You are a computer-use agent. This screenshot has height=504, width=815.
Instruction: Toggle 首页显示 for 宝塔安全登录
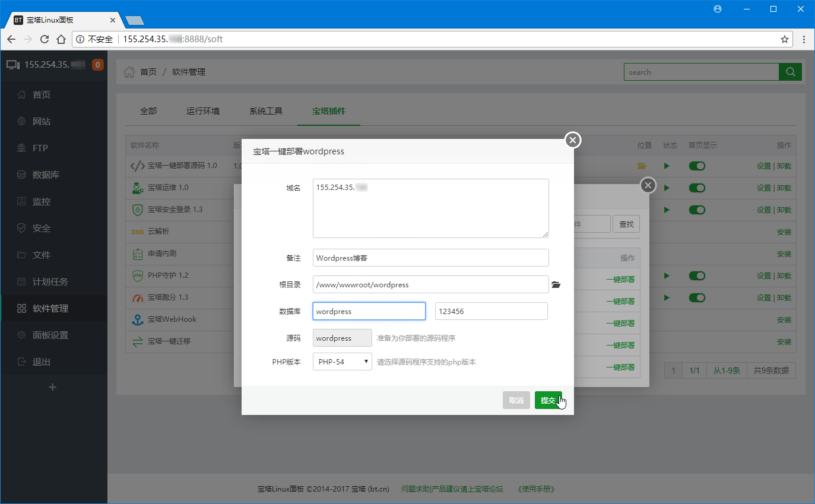(697, 210)
